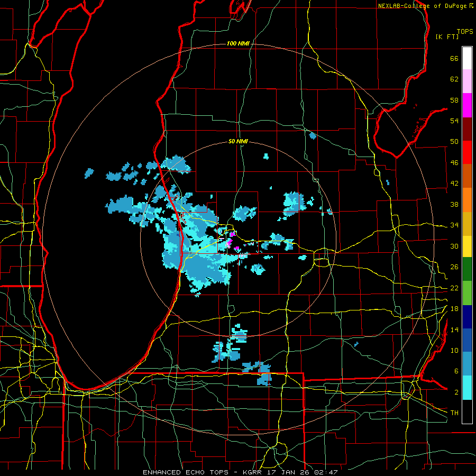The height and width of the screenshot is (476, 476).
Task: Click the "62" legend value
Action: 454,79
